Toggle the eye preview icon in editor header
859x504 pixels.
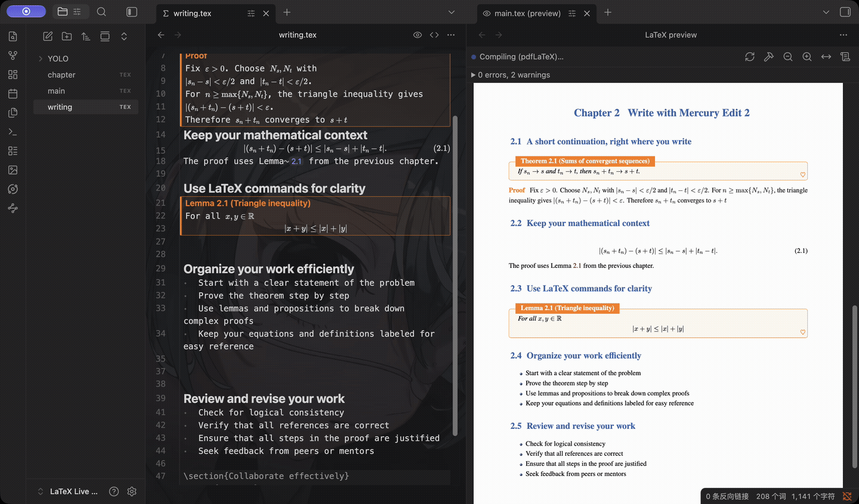click(418, 35)
